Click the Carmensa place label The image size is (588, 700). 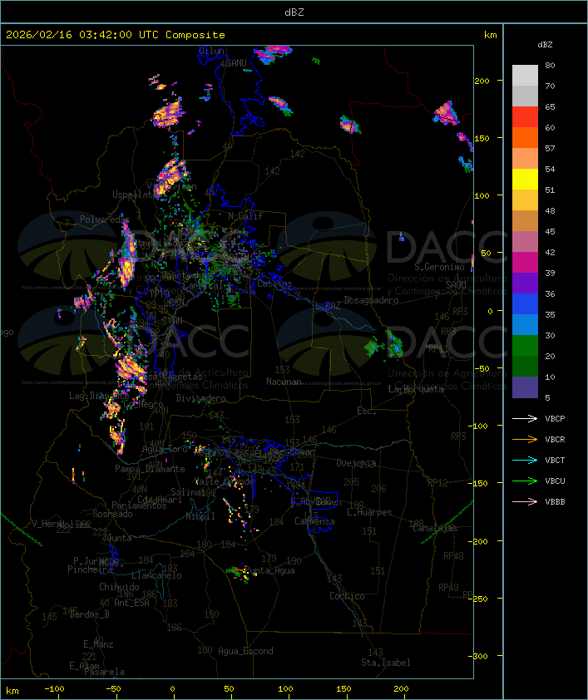tap(314, 521)
